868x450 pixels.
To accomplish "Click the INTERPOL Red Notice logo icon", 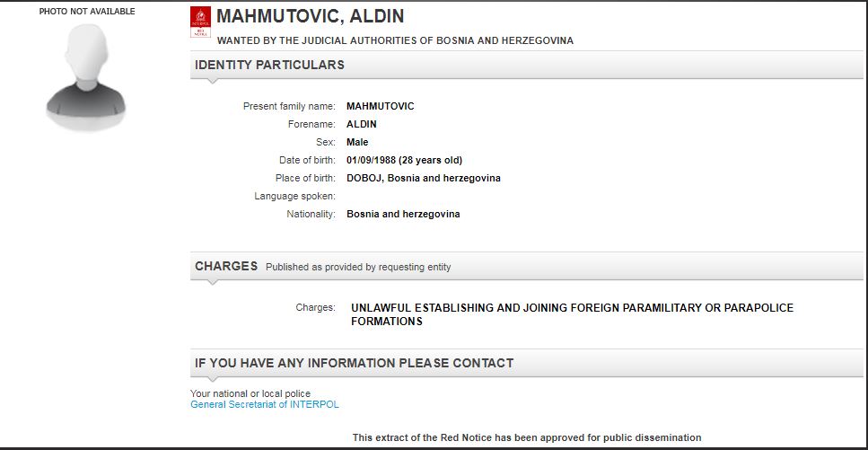I will 201,22.
